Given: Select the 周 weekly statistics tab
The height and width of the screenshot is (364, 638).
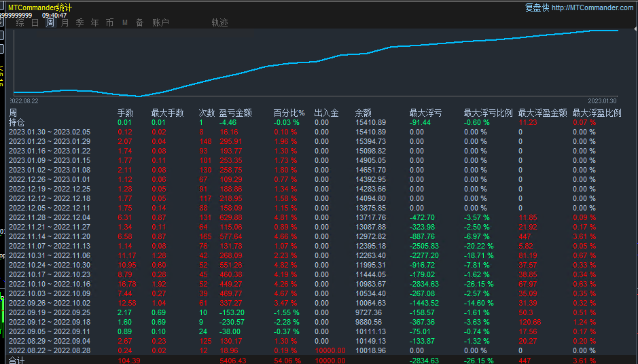Looking at the screenshot, I should [x=50, y=22].
